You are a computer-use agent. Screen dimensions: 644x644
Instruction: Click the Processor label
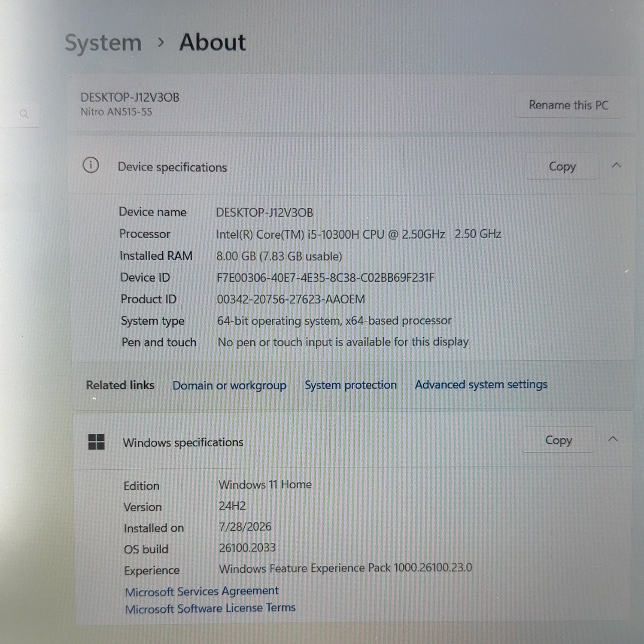(145, 234)
